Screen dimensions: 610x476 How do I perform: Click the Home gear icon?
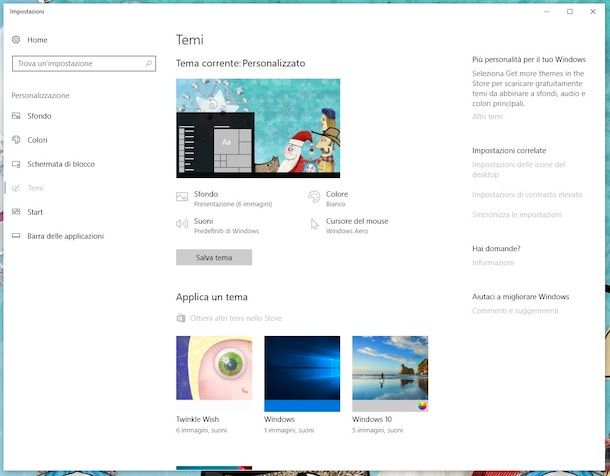click(x=16, y=40)
